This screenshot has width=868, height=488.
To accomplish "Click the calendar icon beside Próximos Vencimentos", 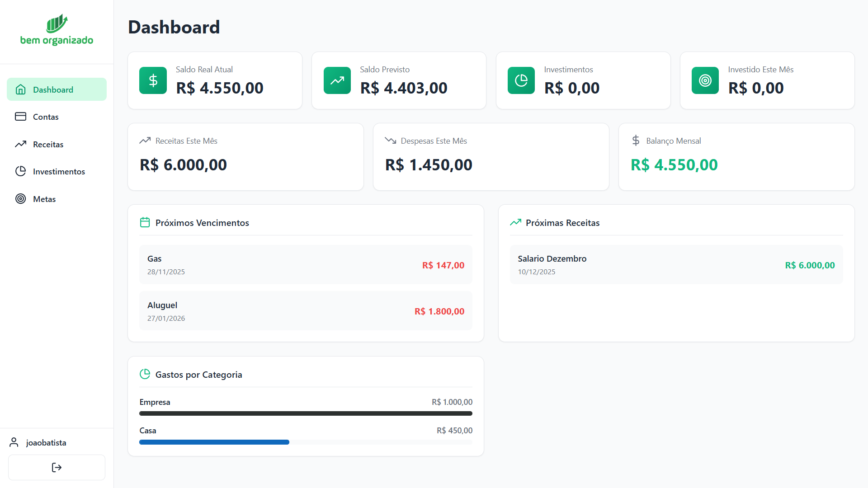I will click(145, 222).
